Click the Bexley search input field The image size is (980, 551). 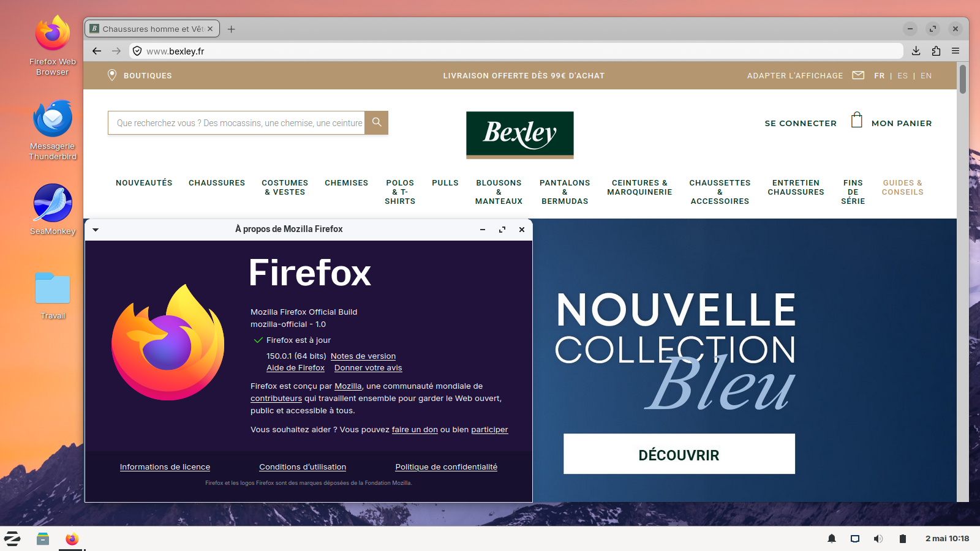click(x=236, y=122)
